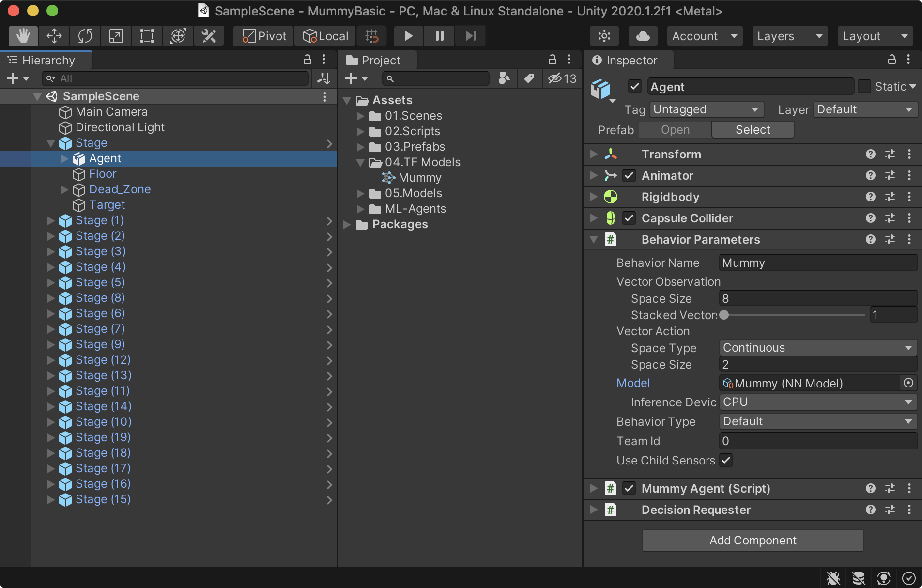This screenshot has width=922, height=588.
Task: Change Inference Device from CPU
Action: click(818, 402)
